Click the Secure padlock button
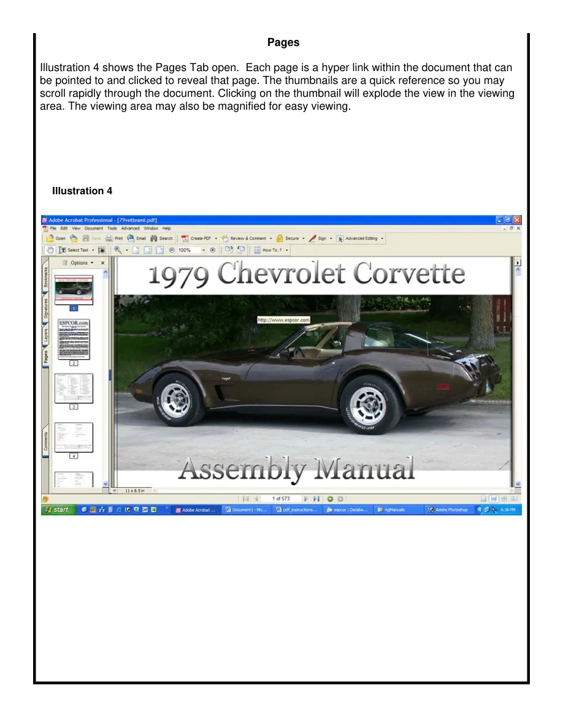Viewport: 563px width, 728px height. 288,238
